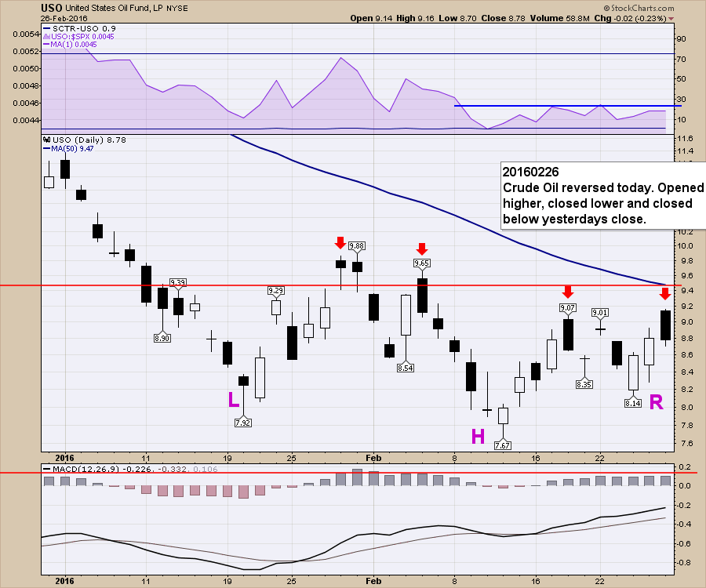706x588 pixels.
Task: Click the -0.8 MACD axis value
Action: click(x=684, y=562)
